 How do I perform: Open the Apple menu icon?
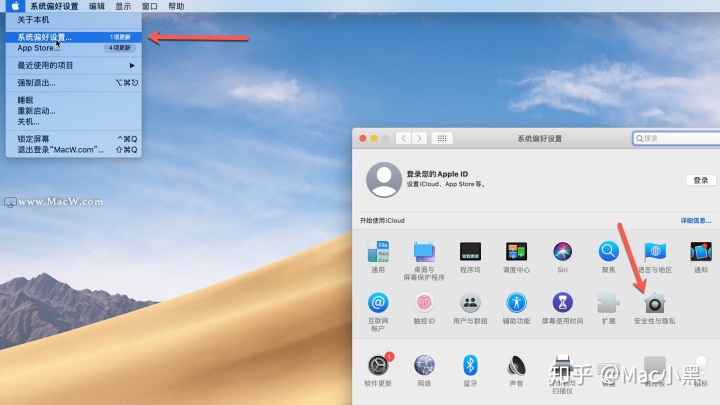tap(15, 6)
